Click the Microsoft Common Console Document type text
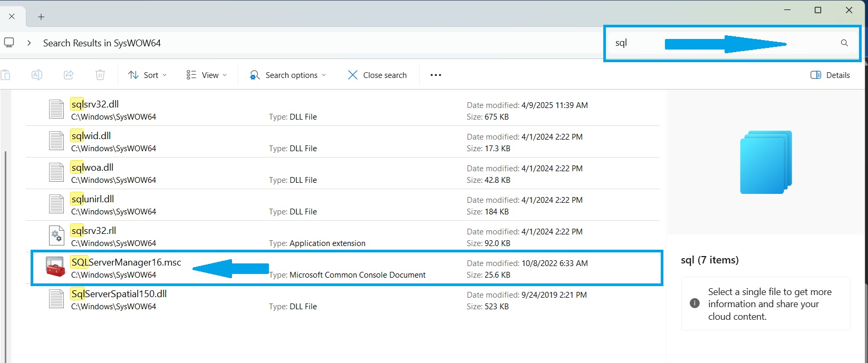This screenshot has width=868, height=363. 358,275
